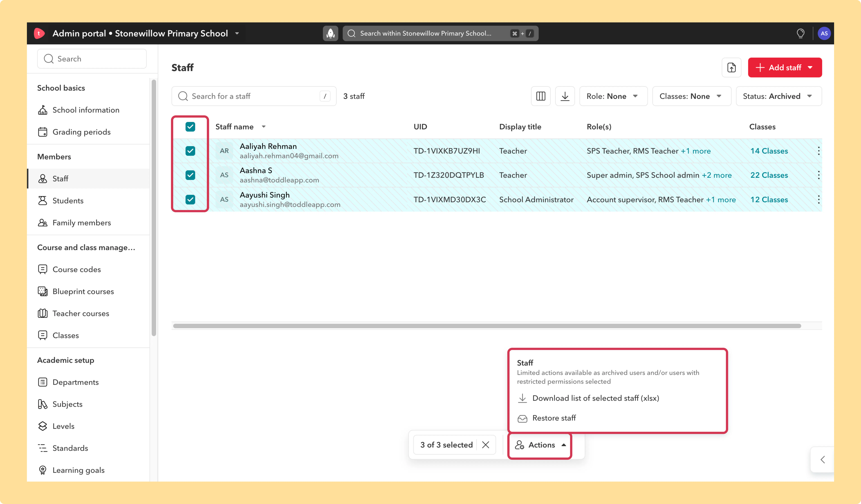The width and height of the screenshot is (861, 504).
Task: Open the column layout configuration icon
Action: [541, 96]
